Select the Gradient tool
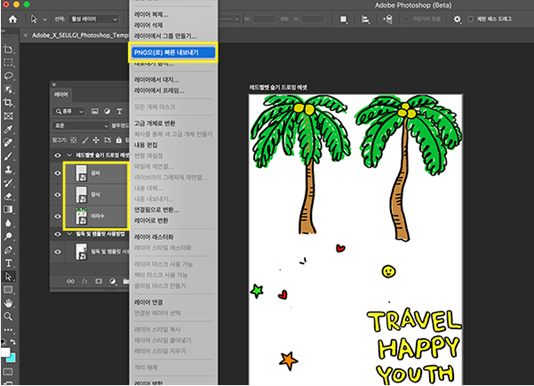Viewport: 534px width, 386px height. coord(9,210)
